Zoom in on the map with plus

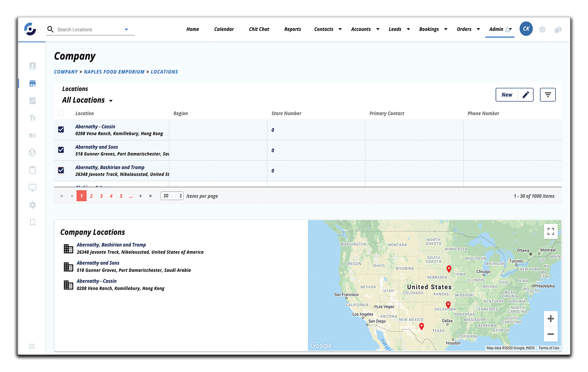(551, 319)
